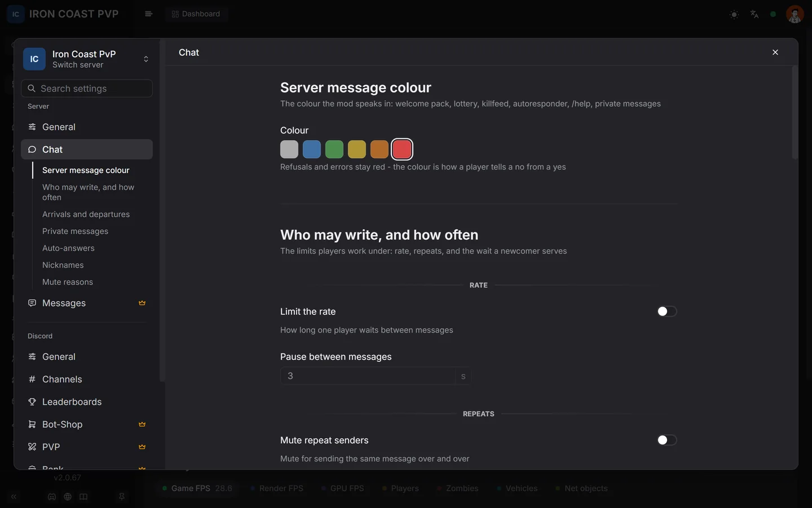Click the Pause between messages field
Viewport: 812px width, 508px height.
pyautogui.click(x=368, y=376)
